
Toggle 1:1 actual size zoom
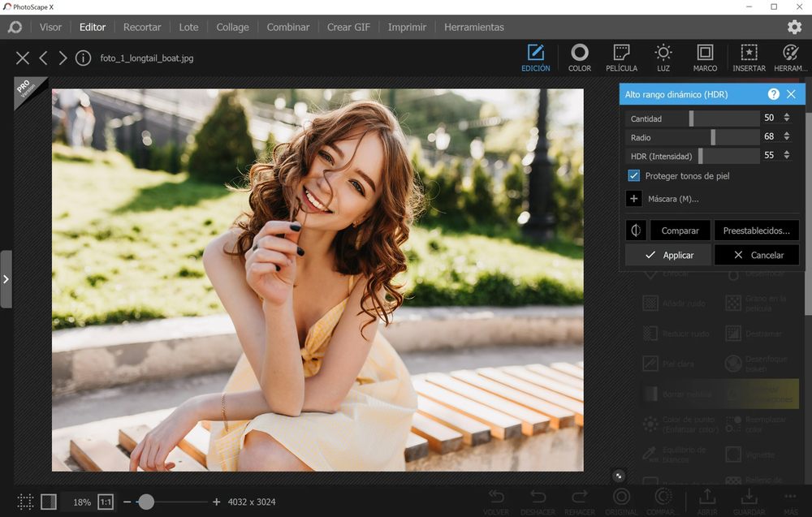(x=106, y=502)
